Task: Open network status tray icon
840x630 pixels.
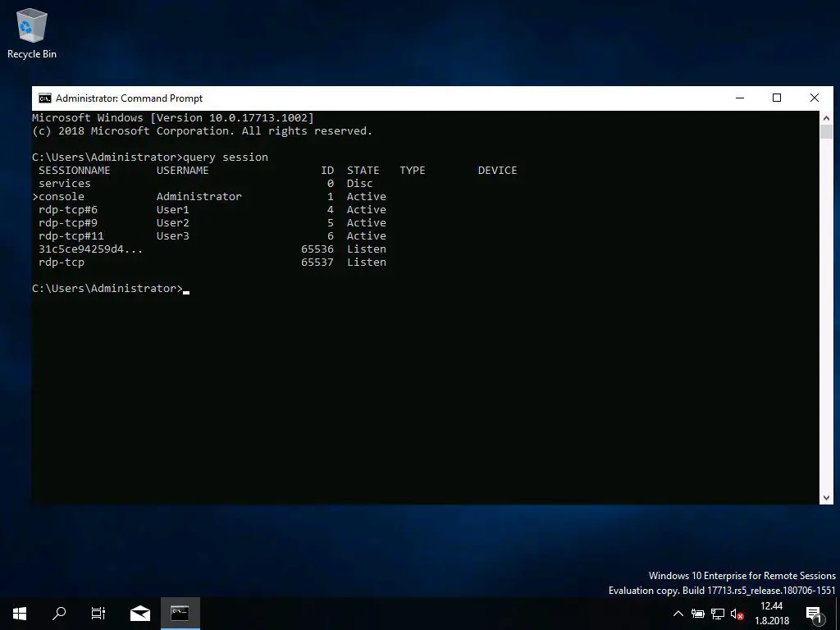Action: [x=717, y=614]
